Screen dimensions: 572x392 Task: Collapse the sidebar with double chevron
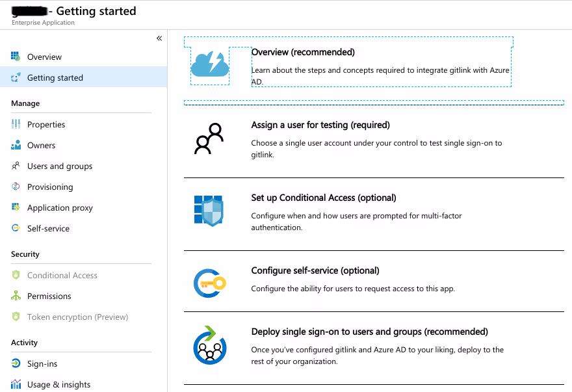click(x=159, y=38)
